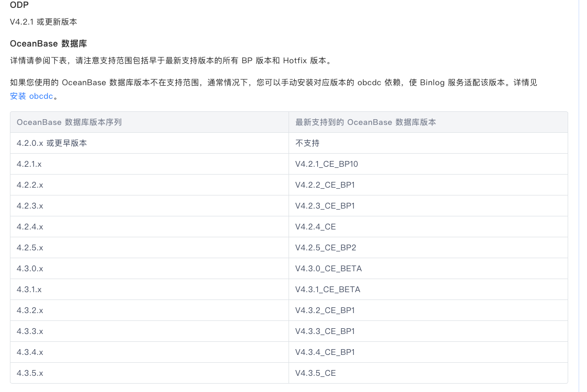Screen dimensions: 587x392
Task: Click the '4.3.3.x' cell
Action: pyautogui.click(x=149, y=332)
